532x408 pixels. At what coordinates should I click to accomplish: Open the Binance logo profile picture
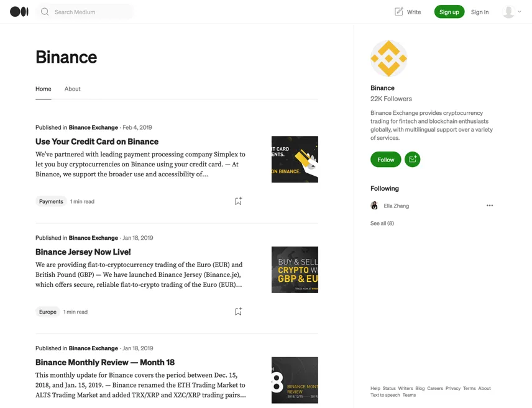388,58
